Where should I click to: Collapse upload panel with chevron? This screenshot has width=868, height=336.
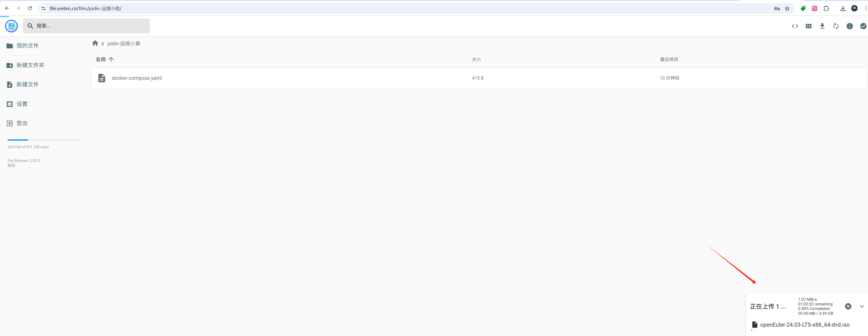[x=862, y=306]
